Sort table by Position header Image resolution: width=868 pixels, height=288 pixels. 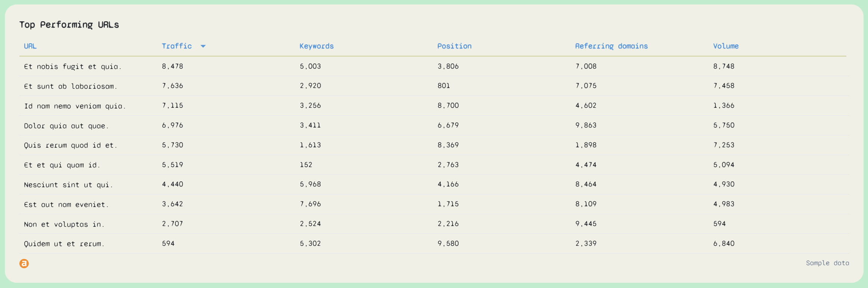click(454, 46)
